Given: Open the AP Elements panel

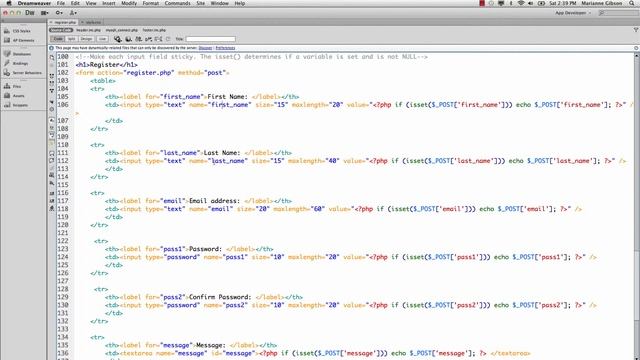Looking at the screenshot, I should [x=24, y=40].
